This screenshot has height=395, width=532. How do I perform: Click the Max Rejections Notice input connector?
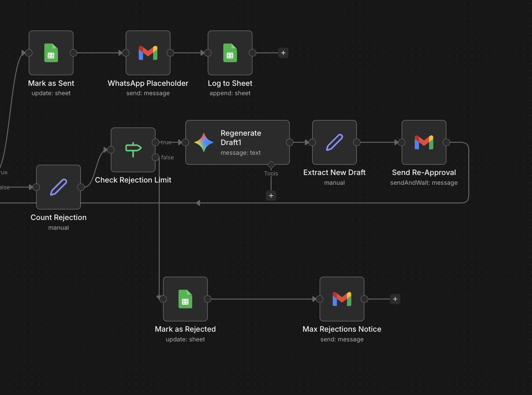pos(320,299)
